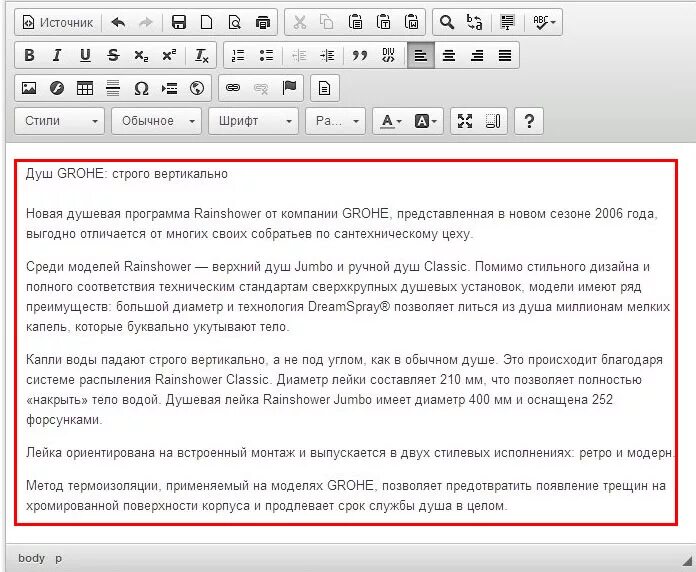Paste from clipboard
The image size is (696, 572).
point(355,22)
